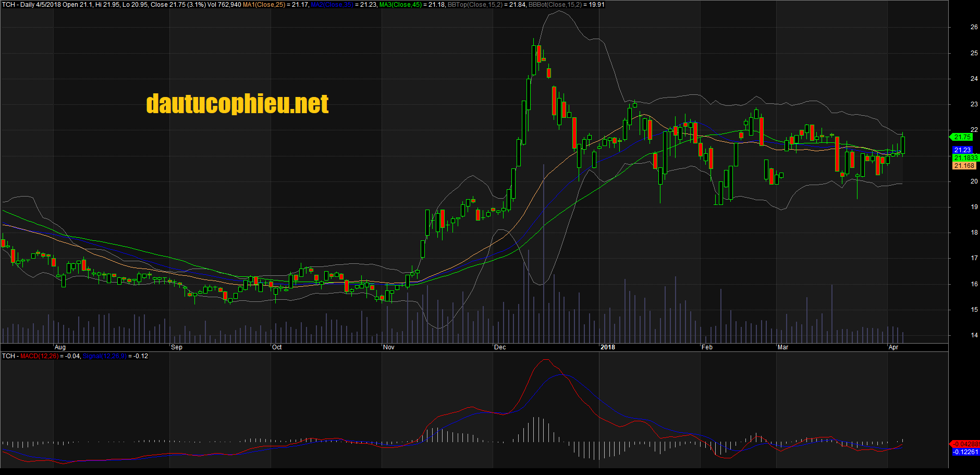Click the BBTop(Close,15,2) legend label
Screen dimensions: 980x475
(475, 5)
